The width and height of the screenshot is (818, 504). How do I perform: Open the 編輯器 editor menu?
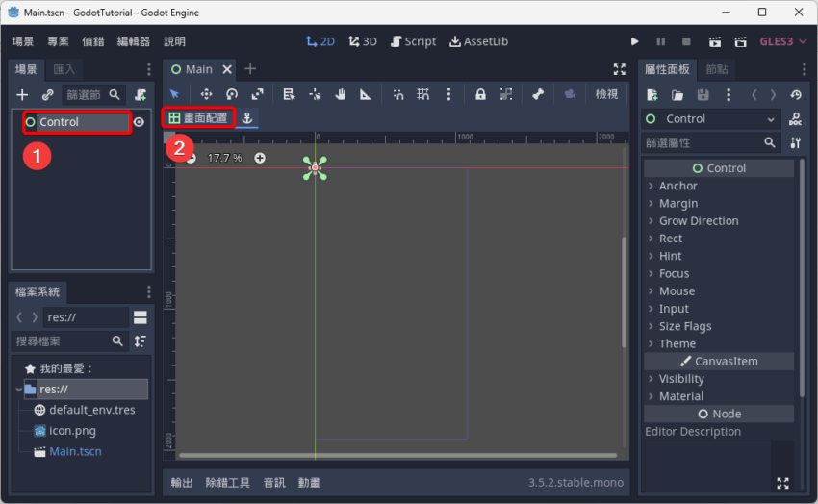click(x=134, y=41)
